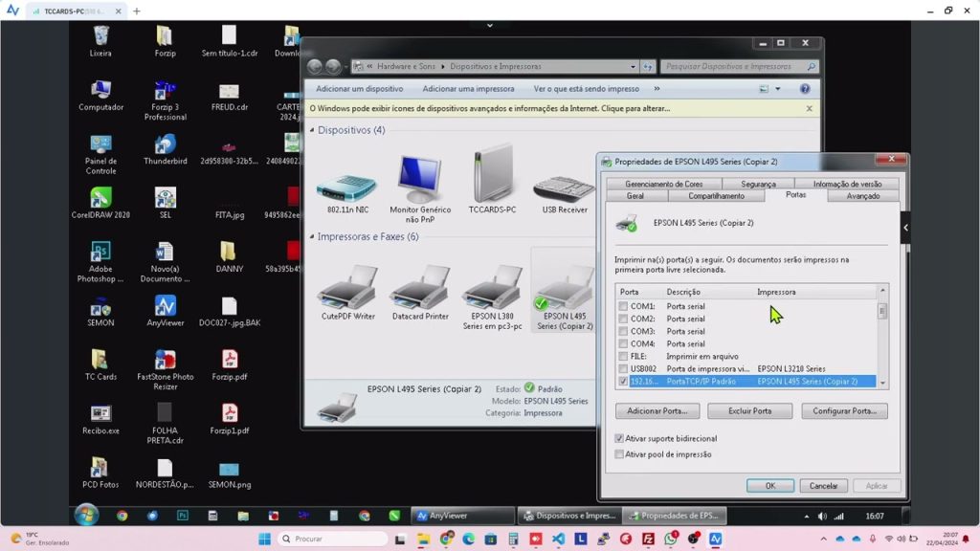Click the Configurar Porta button
Viewport: 980px width, 551px height.
[x=844, y=411]
